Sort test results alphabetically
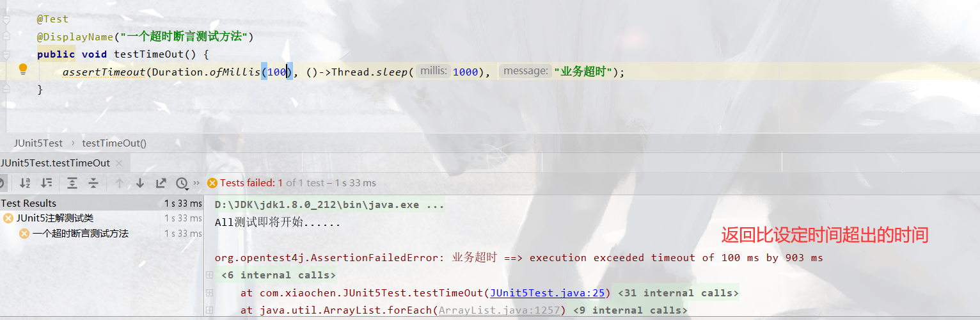 pyautogui.click(x=25, y=183)
